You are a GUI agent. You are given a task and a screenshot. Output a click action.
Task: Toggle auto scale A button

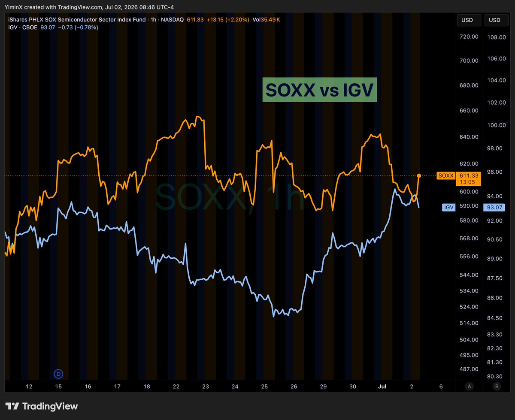pyautogui.click(x=469, y=387)
